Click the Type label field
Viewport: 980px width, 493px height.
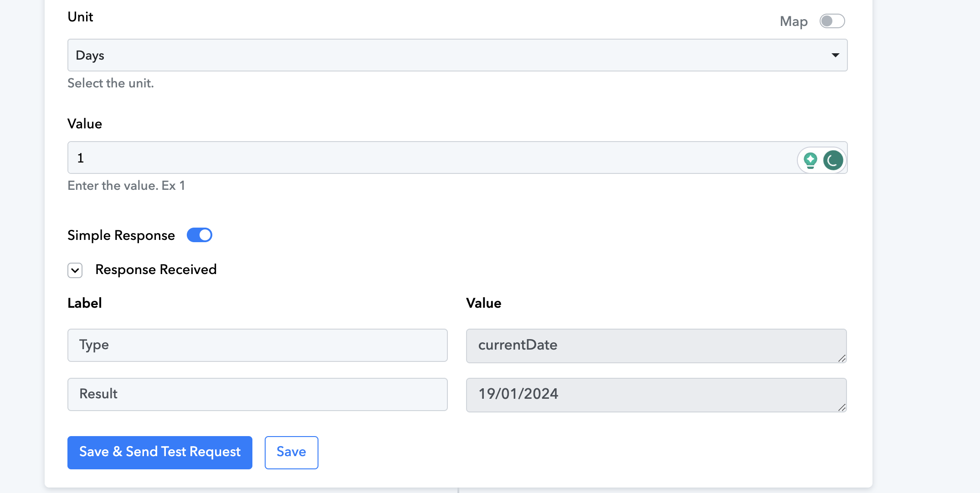(257, 345)
